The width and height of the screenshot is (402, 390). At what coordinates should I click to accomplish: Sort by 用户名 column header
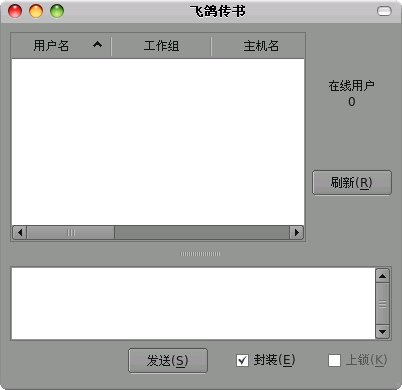click(61, 46)
